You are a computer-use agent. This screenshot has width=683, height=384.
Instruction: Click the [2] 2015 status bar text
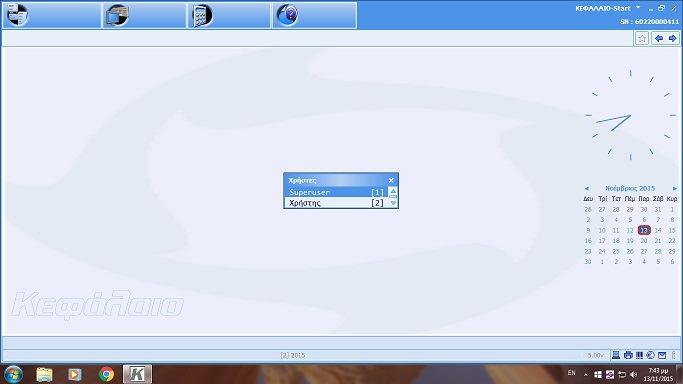point(293,355)
